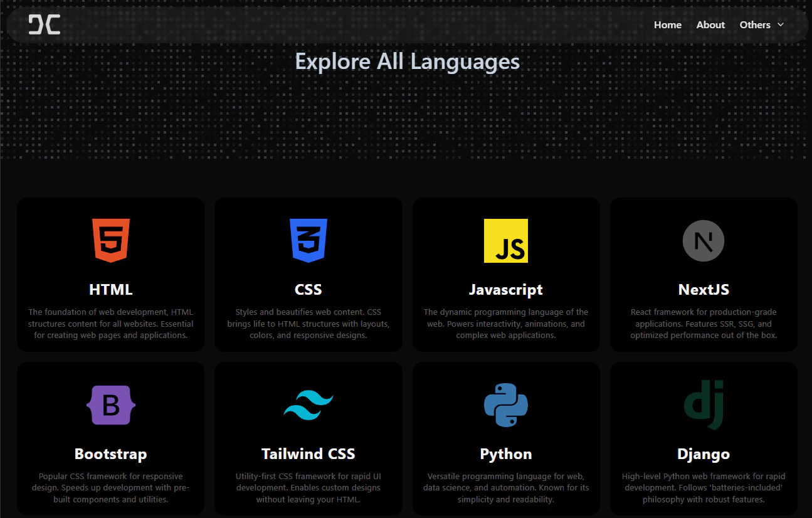Image resolution: width=812 pixels, height=518 pixels.
Task: Click text 'The dynamic programming language of the web'
Action: coord(506,318)
